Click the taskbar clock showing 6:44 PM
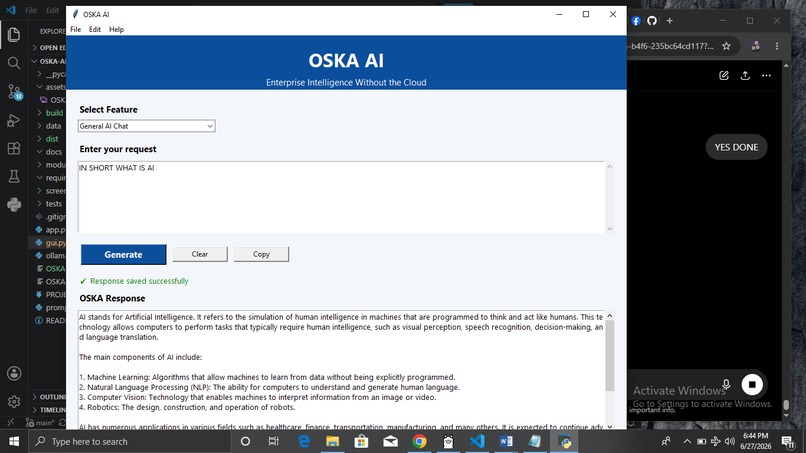 (x=756, y=441)
